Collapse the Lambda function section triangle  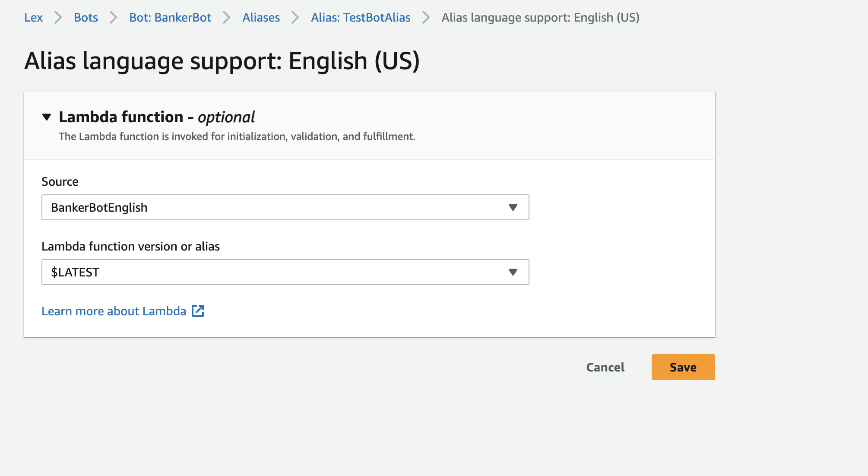pos(47,117)
